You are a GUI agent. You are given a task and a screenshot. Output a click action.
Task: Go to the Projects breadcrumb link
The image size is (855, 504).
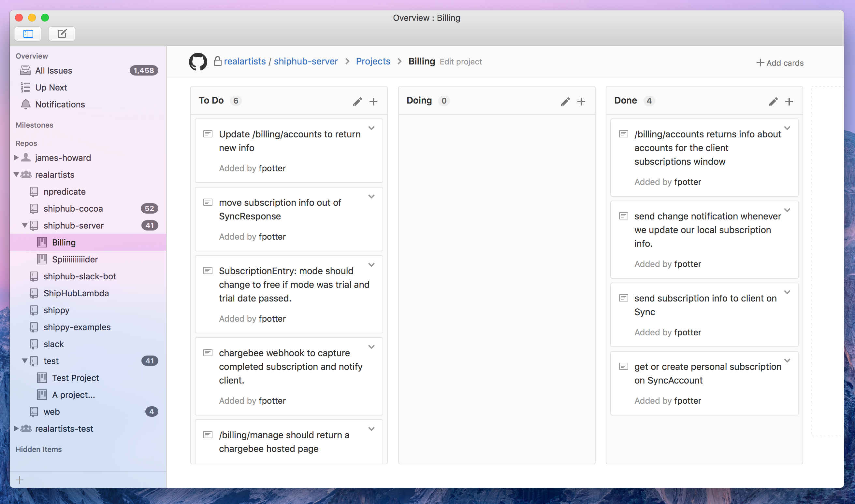point(373,62)
